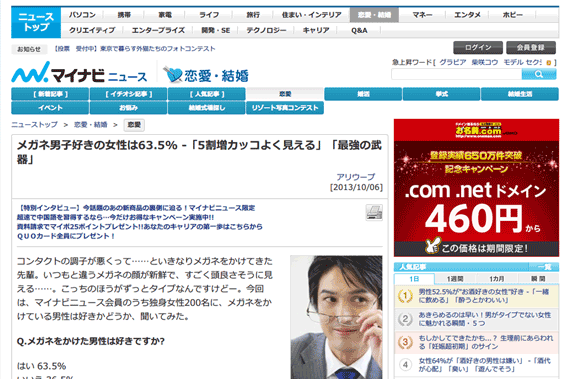Image resolution: width=570 pixels, height=379 pixels.
Task: Open the 資料請求でマイポ25ポイント link
Action: [x=140, y=226]
